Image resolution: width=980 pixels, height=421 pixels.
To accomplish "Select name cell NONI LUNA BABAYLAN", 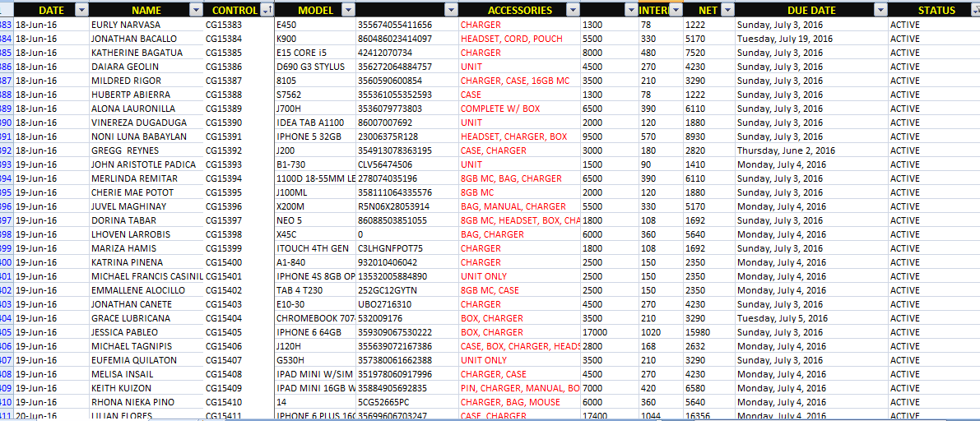I will pyautogui.click(x=146, y=136).
